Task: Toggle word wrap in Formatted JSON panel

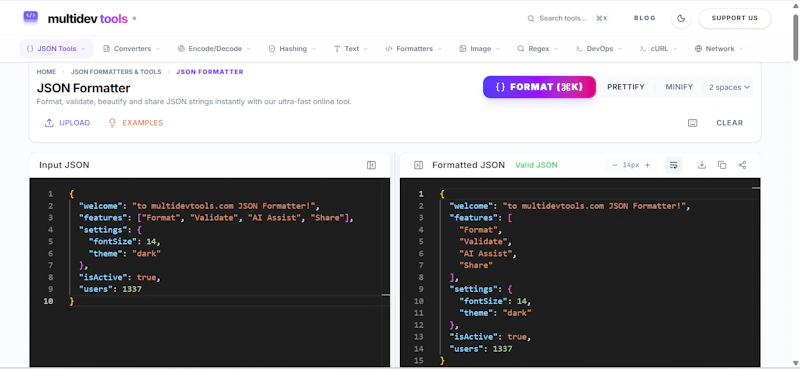Action: pyautogui.click(x=673, y=165)
